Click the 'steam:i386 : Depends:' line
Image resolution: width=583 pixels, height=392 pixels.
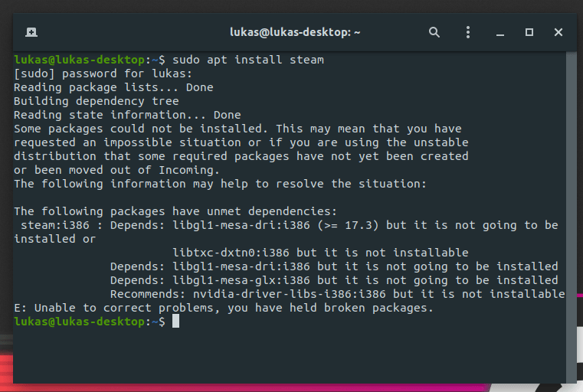[290, 225]
